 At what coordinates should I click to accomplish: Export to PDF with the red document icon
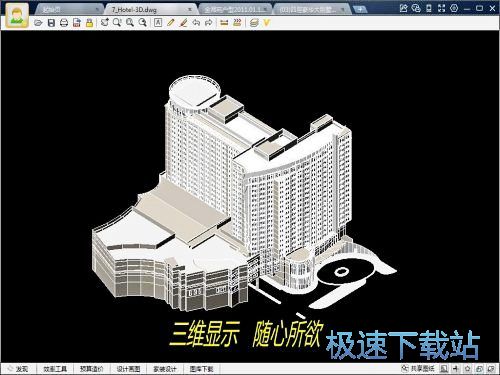(x=77, y=23)
